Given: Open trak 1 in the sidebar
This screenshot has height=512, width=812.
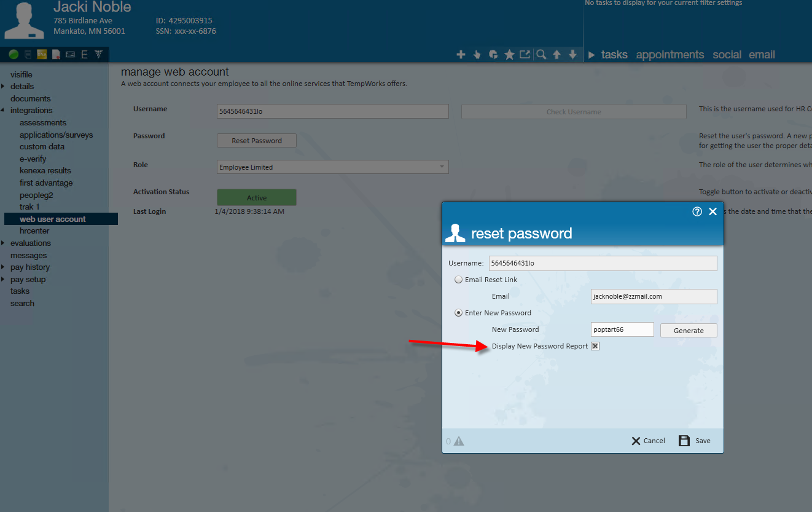Looking at the screenshot, I should tap(29, 207).
